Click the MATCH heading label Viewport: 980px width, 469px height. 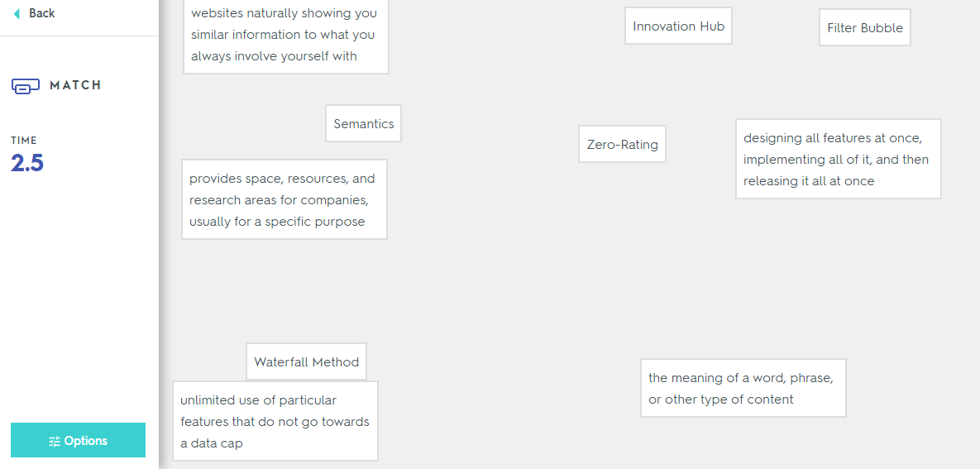click(x=75, y=85)
